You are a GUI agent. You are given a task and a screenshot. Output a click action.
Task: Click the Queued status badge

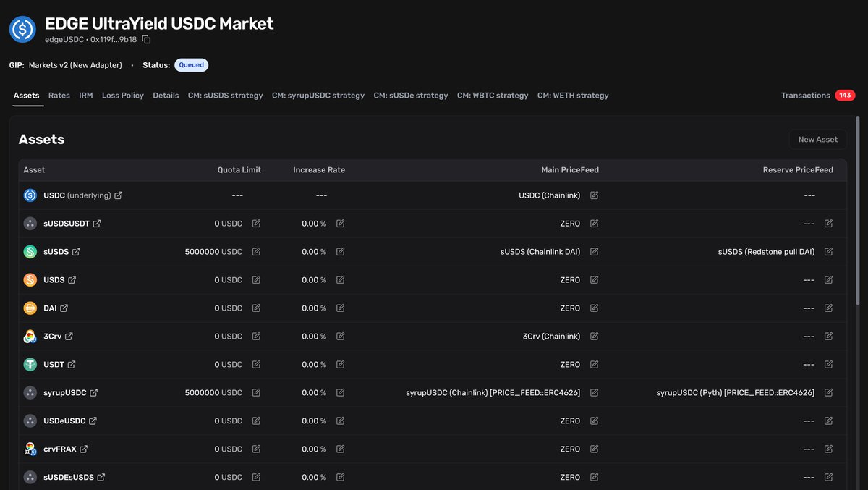point(192,65)
